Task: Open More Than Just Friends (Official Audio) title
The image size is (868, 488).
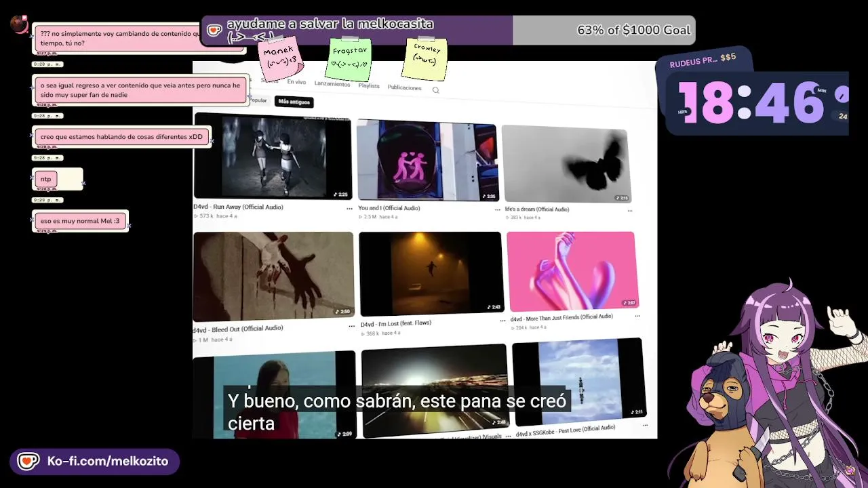Action: (561, 317)
